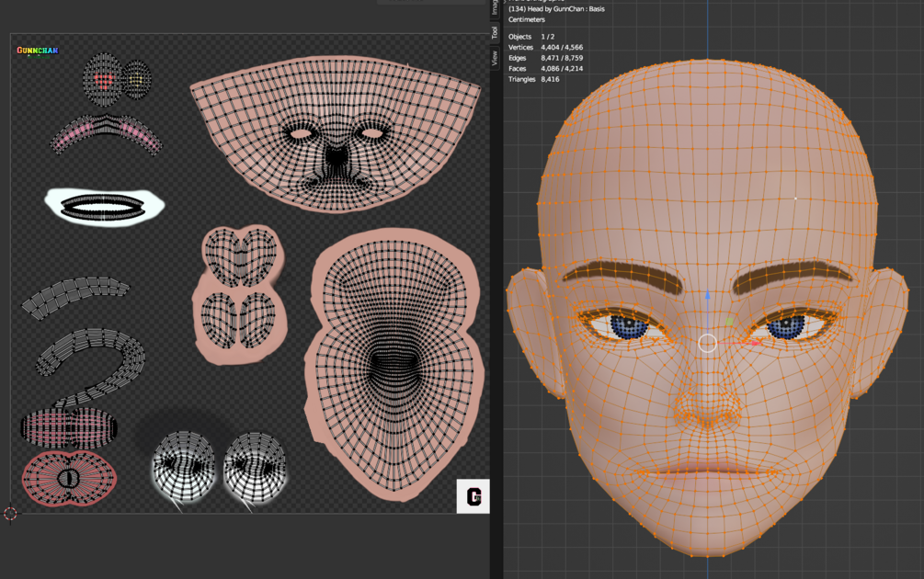Click the "(134) Head by GunnChan : Basis" text
The width and height of the screenshot is (924, 579).
coord(556,9)
